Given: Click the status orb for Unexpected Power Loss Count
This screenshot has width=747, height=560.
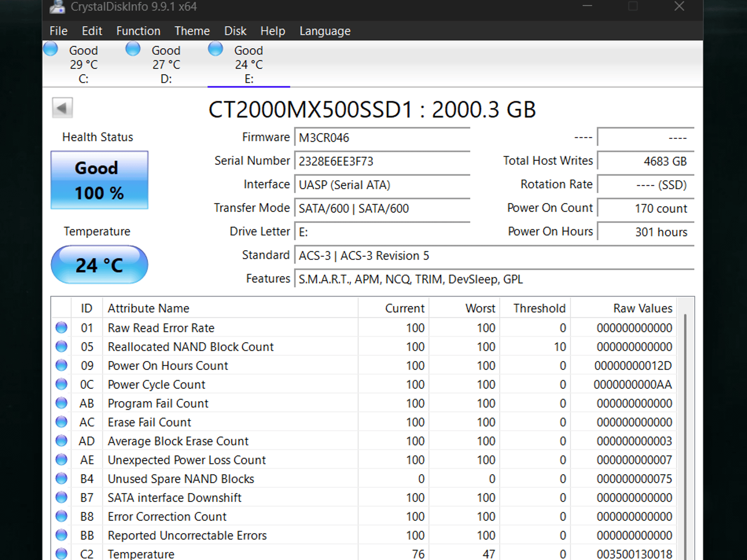Looking at the screenshot, I should 61,460.
